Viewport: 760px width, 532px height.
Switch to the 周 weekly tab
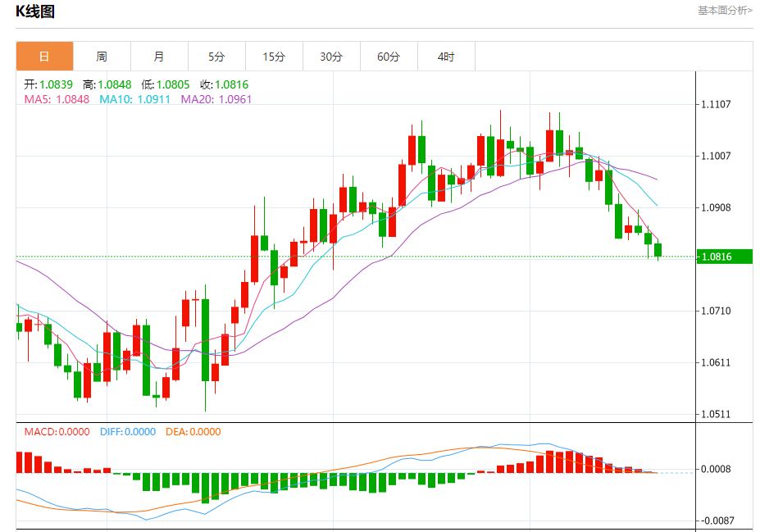102,57
